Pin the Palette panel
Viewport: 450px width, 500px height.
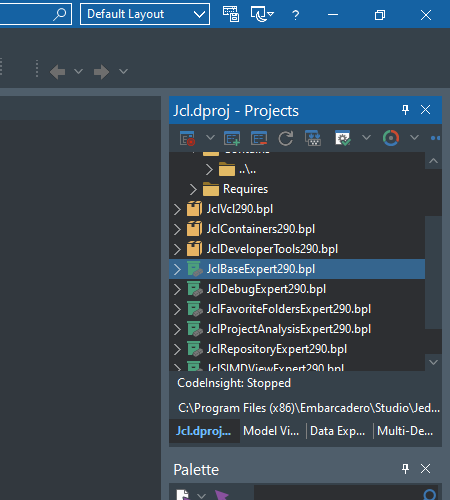point(405,469)
